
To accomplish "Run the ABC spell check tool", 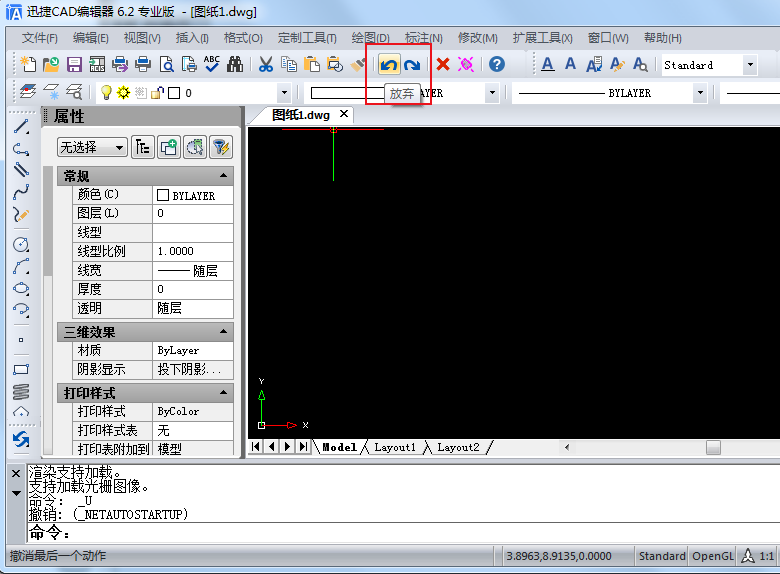I will [x=212, y=64].
